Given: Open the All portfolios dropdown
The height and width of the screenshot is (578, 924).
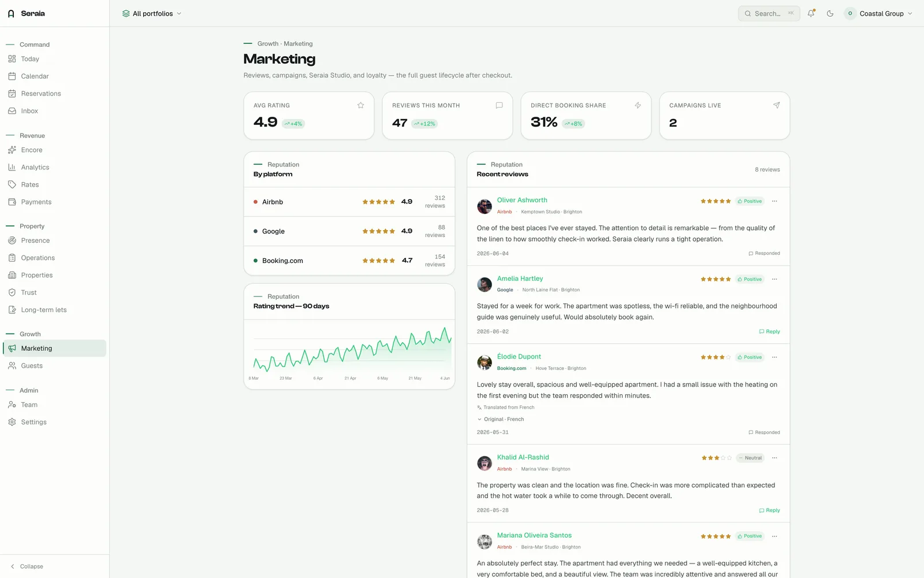Looking at the screenshot, I should [152, 13].
